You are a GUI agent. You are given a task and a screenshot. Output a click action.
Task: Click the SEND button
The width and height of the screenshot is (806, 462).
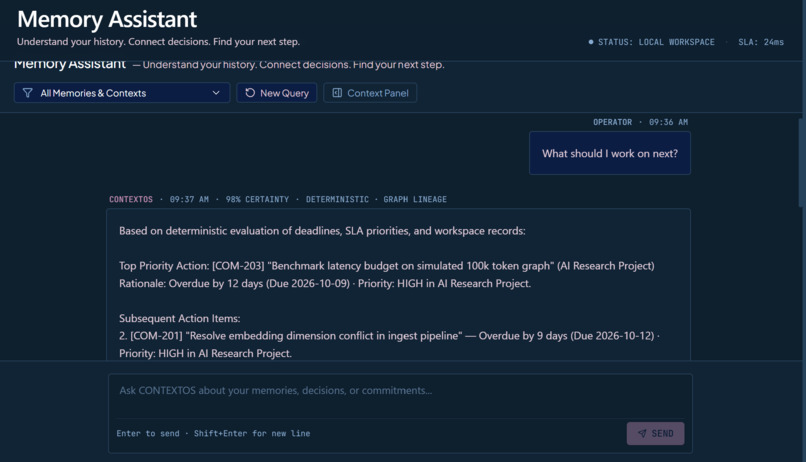click(655, 433)
